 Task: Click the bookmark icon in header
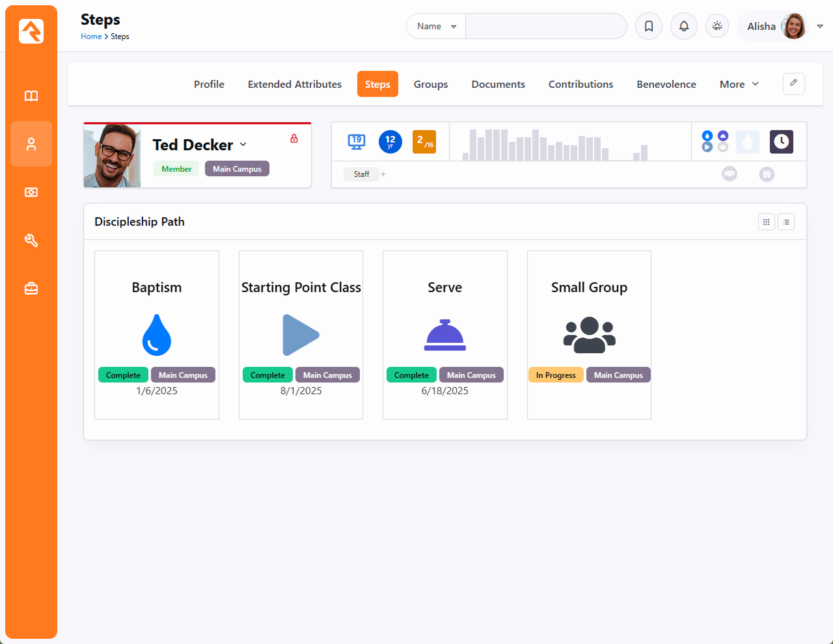[x=649, y=26]
